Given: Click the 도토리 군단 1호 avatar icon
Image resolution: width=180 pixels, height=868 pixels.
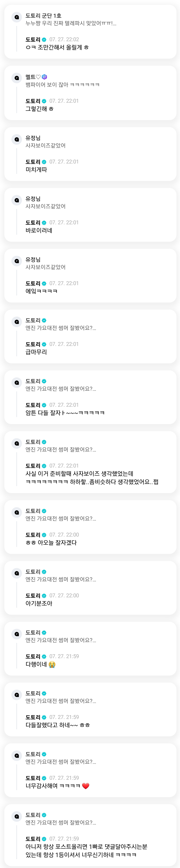Looking at the screenshot, I should pyautogui.click(x=17, y=17).
